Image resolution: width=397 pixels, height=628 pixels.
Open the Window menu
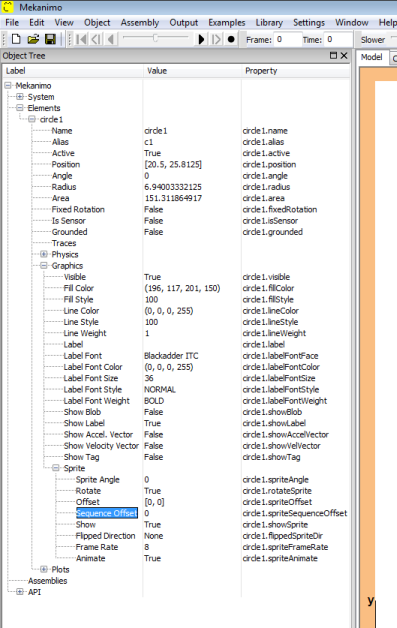352,23
